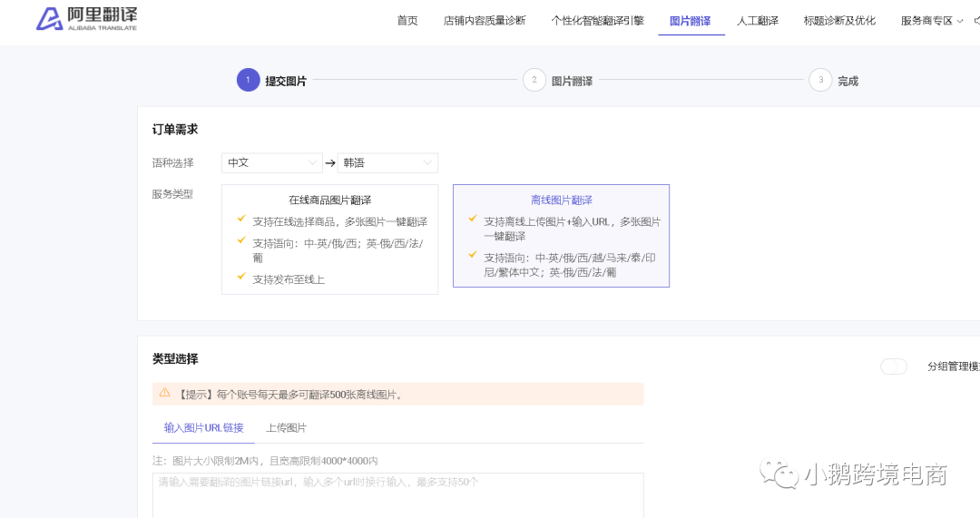Open the target language dropdown 韩语

pos(387,162)
